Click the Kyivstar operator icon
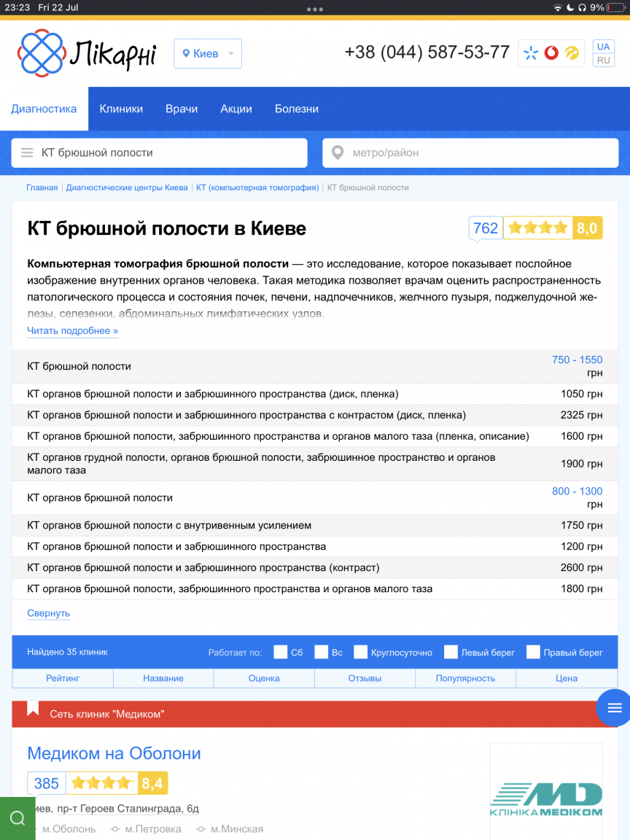 [x=531, y=53]
